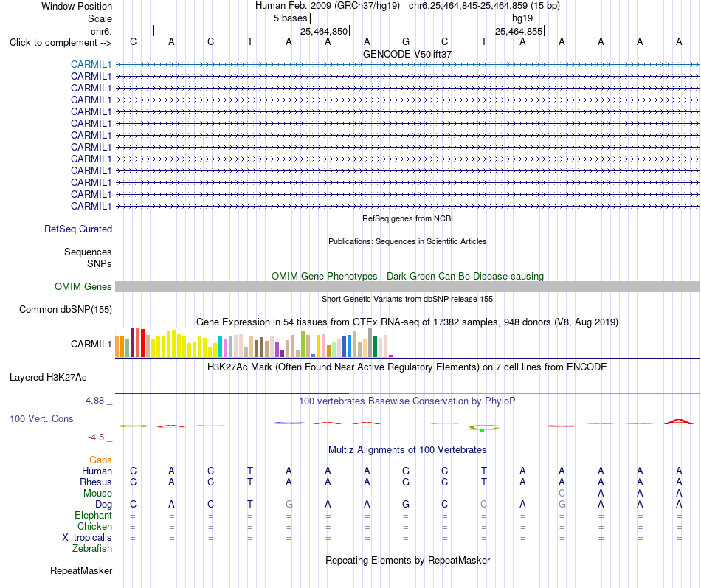Viewport: 701px width, 588px height.
Task: Click the RepeatMasker track label
Action: pos(81,570)
